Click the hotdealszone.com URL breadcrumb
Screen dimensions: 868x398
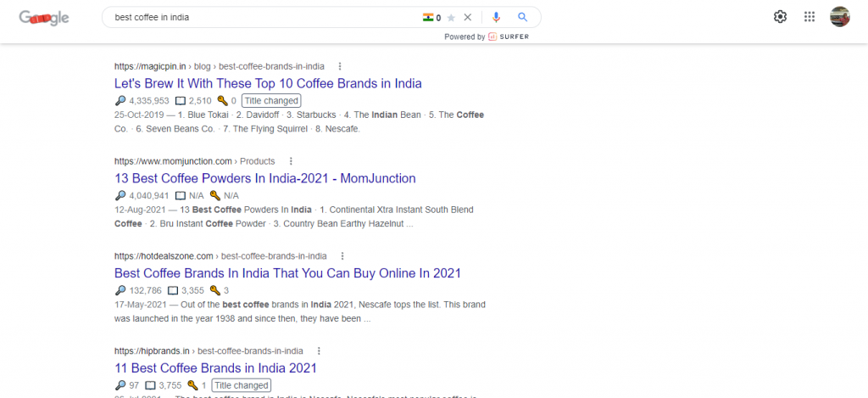tap(220, 256)
